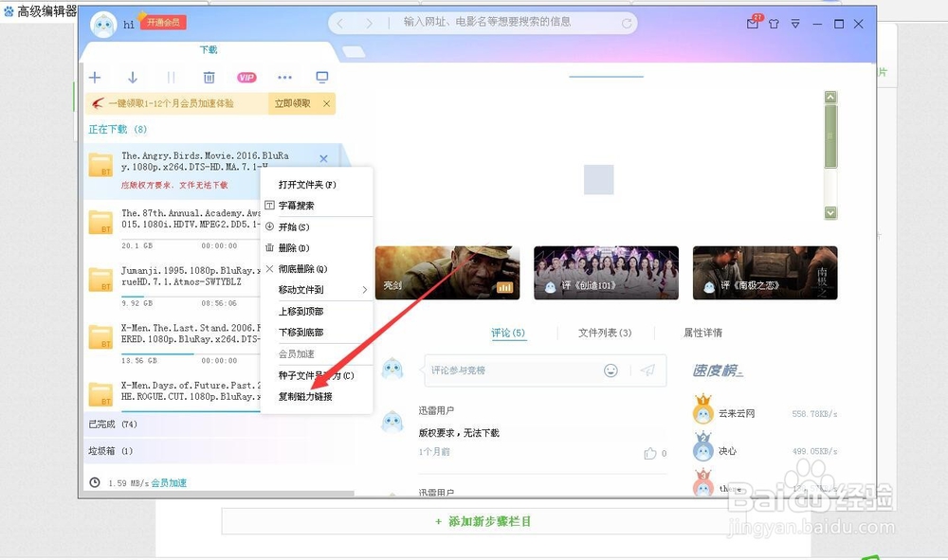
Task: Click user 云来云网 in the speed ranking
Action: [737, 414]
